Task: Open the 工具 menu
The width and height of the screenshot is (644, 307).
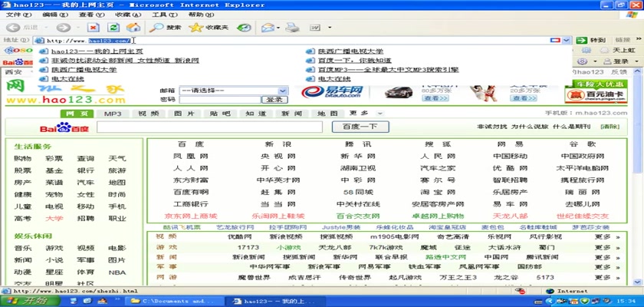Action: tap(165, 15)
